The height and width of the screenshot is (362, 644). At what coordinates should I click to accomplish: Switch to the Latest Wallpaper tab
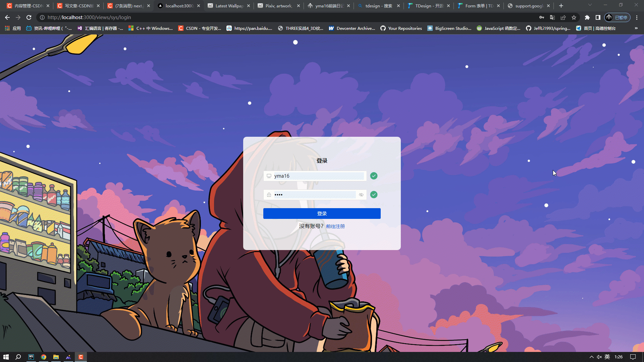click(228, 5)
